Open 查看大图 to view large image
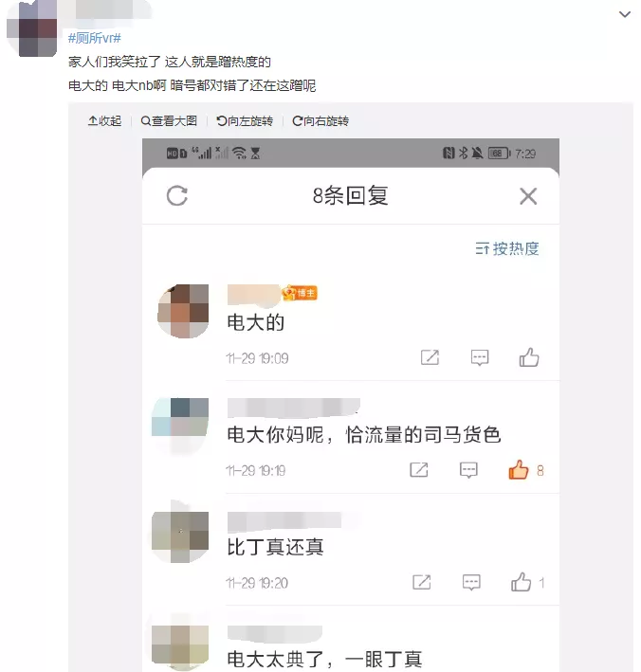 (x=169, y=121)
